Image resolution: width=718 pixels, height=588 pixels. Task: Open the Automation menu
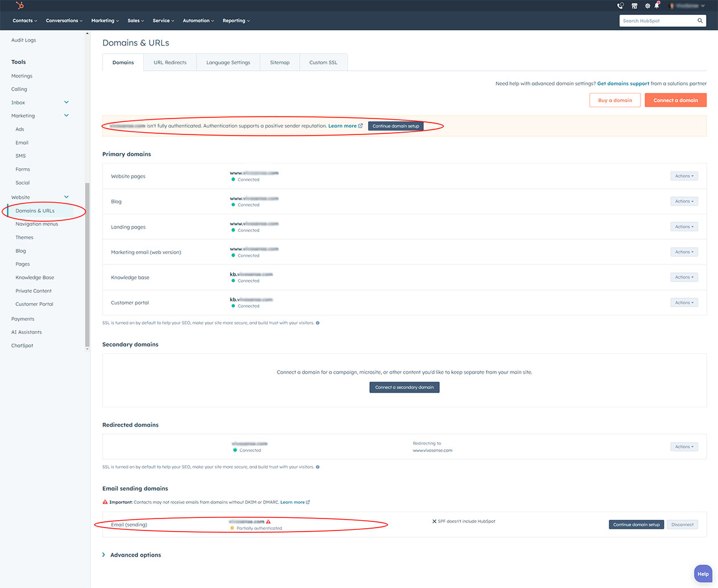[x=198, y=21]
